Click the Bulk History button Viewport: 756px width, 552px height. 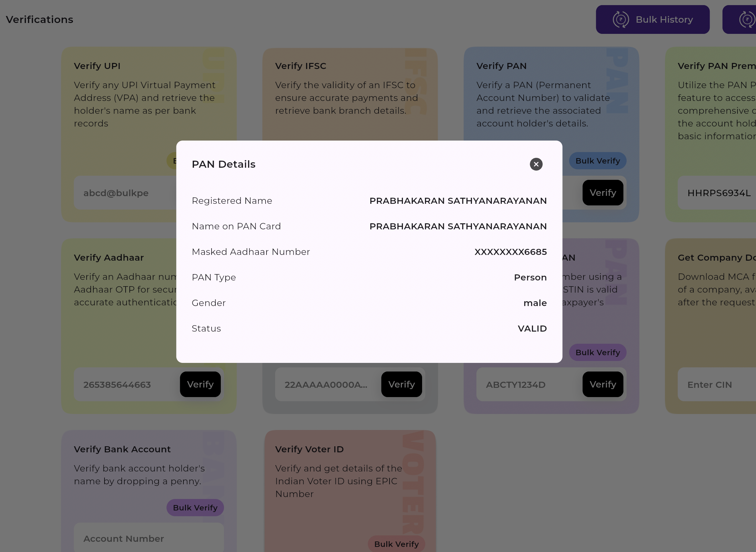click(x=653, y=19)
